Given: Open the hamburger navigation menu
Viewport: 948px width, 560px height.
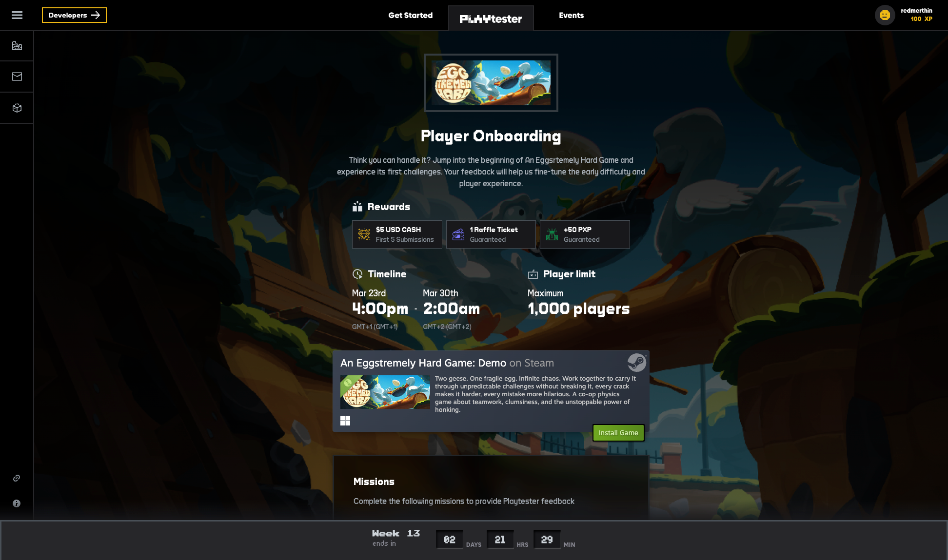Looking at the screenshot, I should (x=17, y=15).
